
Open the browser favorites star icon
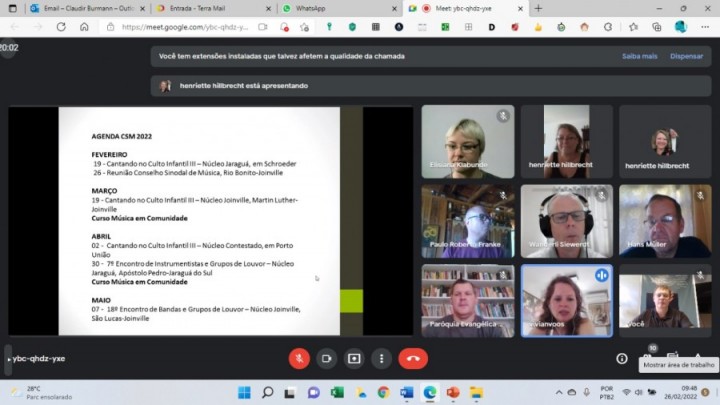pos(633,27)
